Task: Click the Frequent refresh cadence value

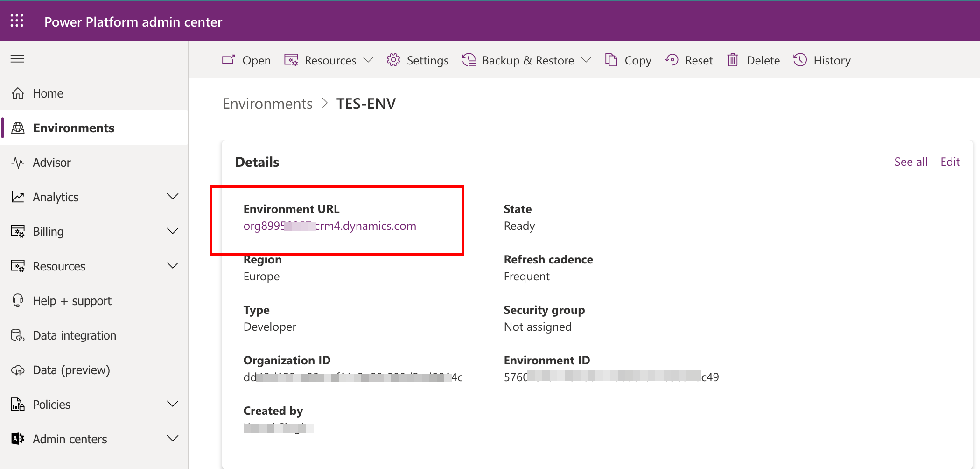Action: (527, 277)
